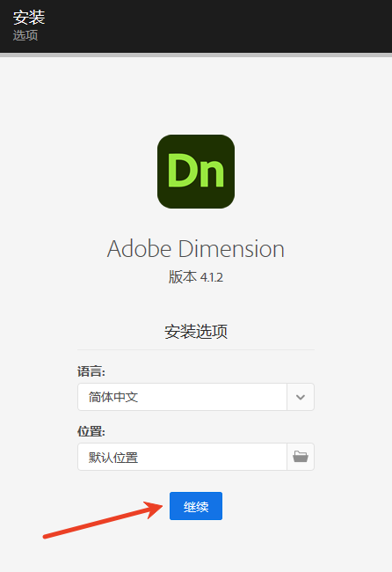Click the Adobe Dimension Dn logo
Image resolution: width=392 pixels, height=572 pixels.
196,172
